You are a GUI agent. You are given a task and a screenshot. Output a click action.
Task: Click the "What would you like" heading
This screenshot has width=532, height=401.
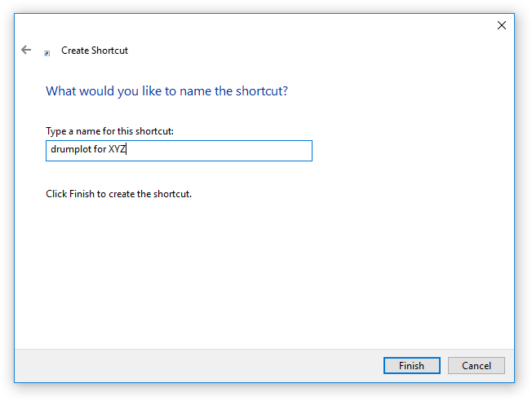pos(167,90)
